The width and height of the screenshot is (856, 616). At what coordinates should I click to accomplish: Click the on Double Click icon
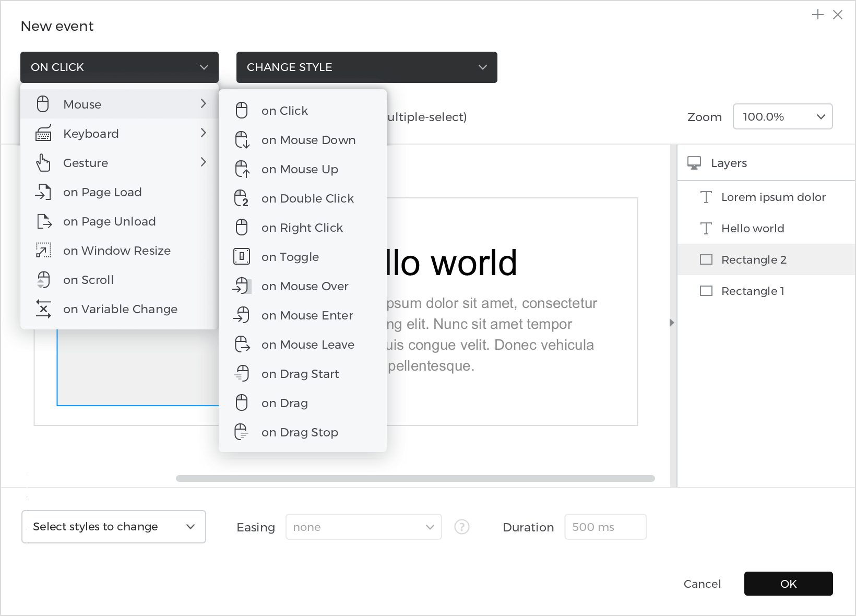(x=242, y=198)
